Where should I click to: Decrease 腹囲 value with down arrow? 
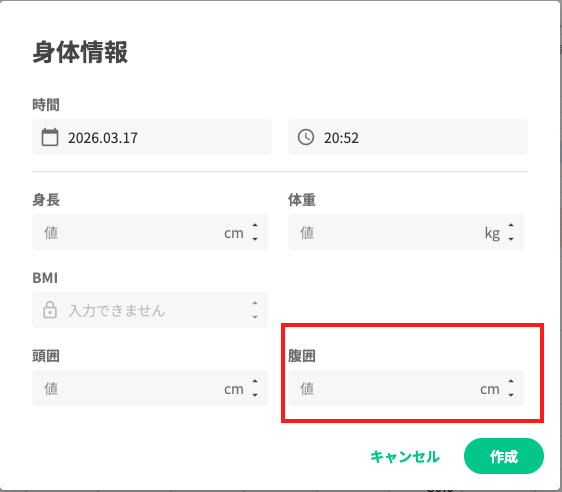pyautogui.click(x=511, y=395)
